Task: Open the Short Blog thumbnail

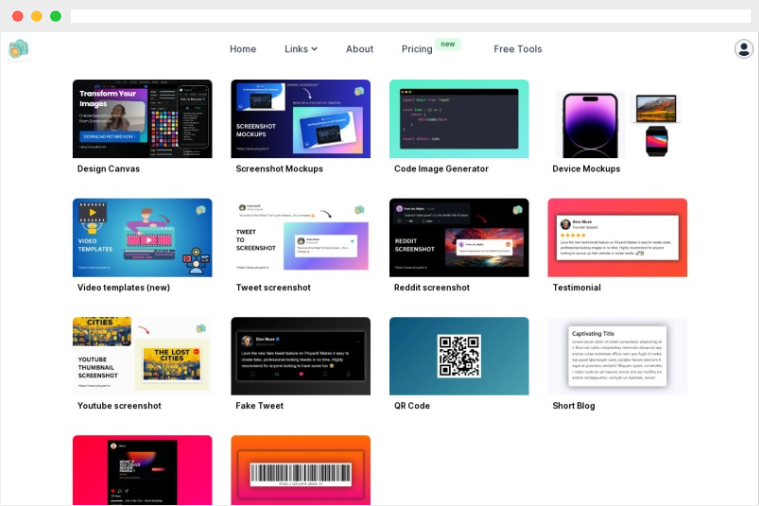Action: click(617, 356)
